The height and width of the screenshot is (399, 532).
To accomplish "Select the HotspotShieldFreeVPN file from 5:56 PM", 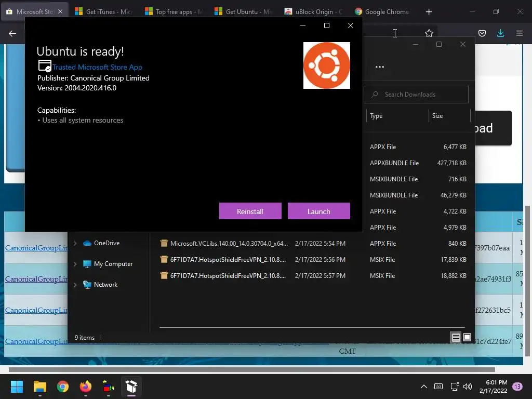I will click(228, 260).
